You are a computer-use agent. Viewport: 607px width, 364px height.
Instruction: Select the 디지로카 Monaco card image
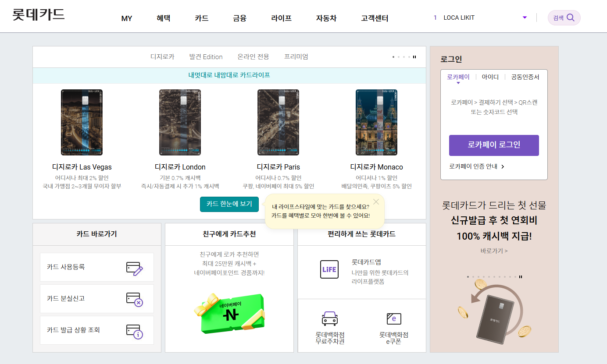(x=377, y=123)
